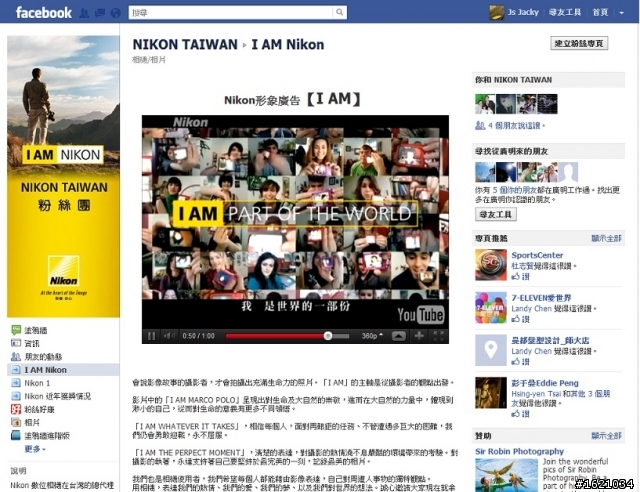This screenshot has width=640, height=492.
Task: Like the 7-ELEVEN page
Action: (x=520, y=319)
